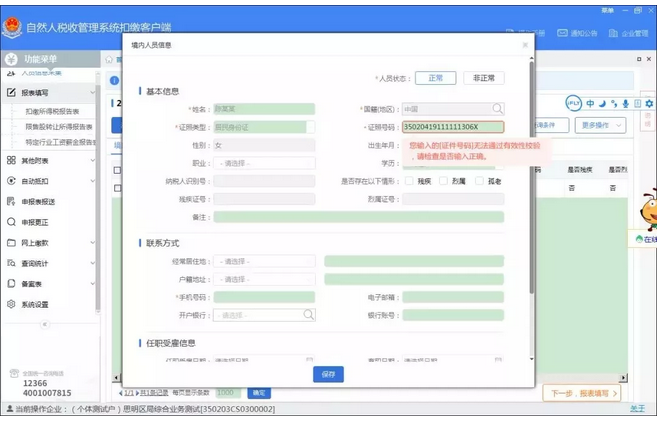The image size is (662, 421).
Task: Collapse the 报表填写 menu section
Action: 92,92
